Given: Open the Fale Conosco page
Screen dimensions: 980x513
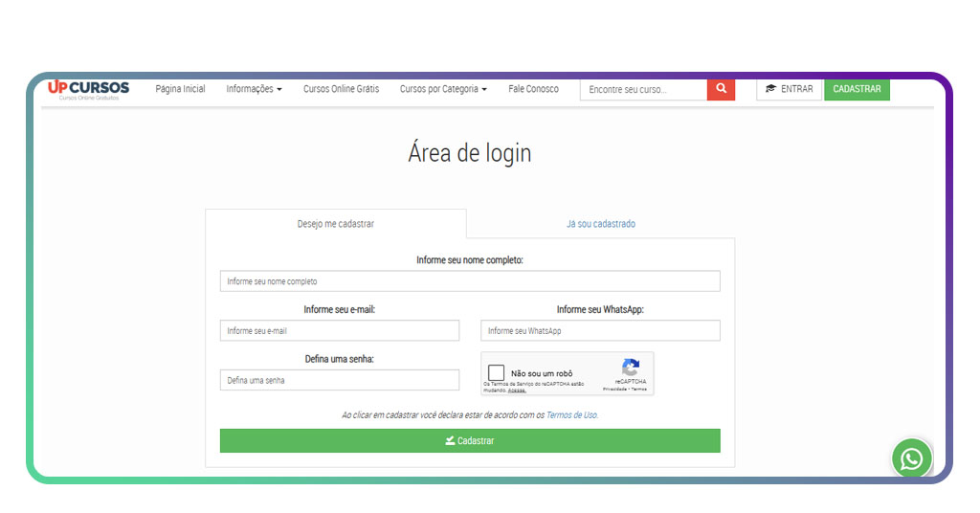Looking at the screenshot, I should 533,89.
